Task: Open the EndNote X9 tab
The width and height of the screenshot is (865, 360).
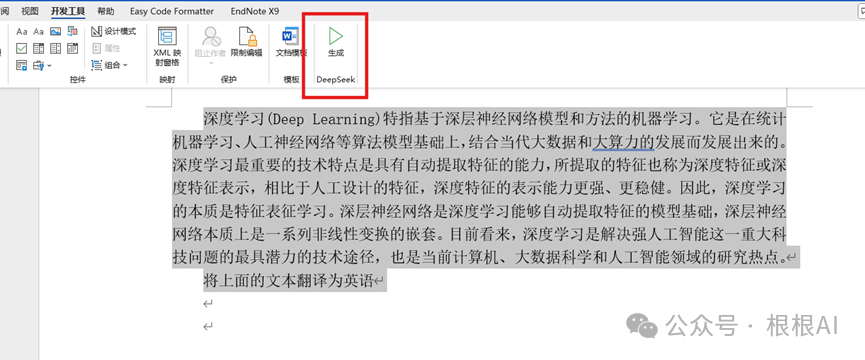Action: point(255,11)
